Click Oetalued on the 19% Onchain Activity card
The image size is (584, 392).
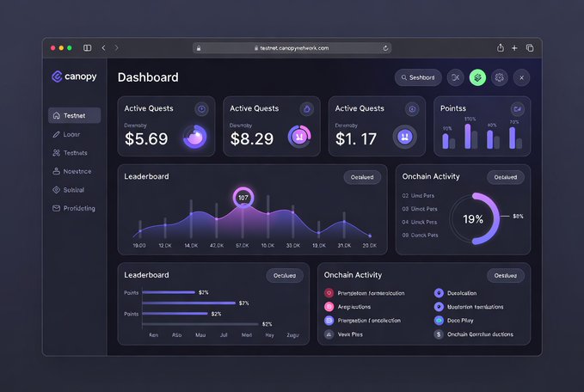pos(506,177)
